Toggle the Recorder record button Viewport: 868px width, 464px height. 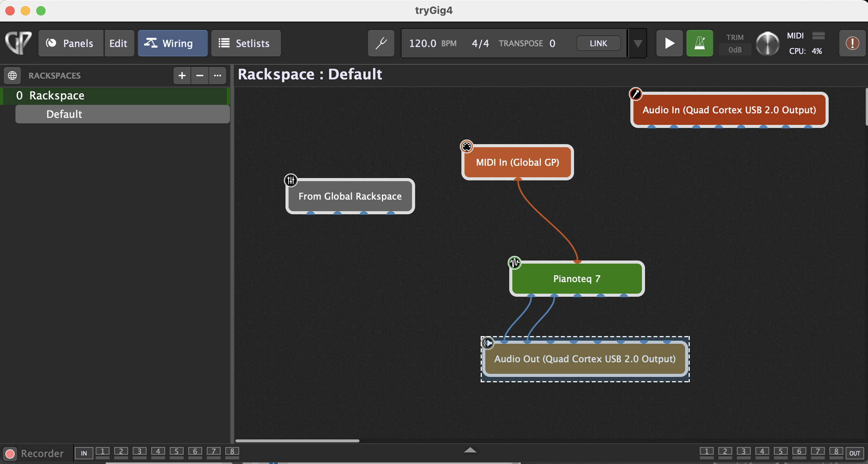(10, 454)
